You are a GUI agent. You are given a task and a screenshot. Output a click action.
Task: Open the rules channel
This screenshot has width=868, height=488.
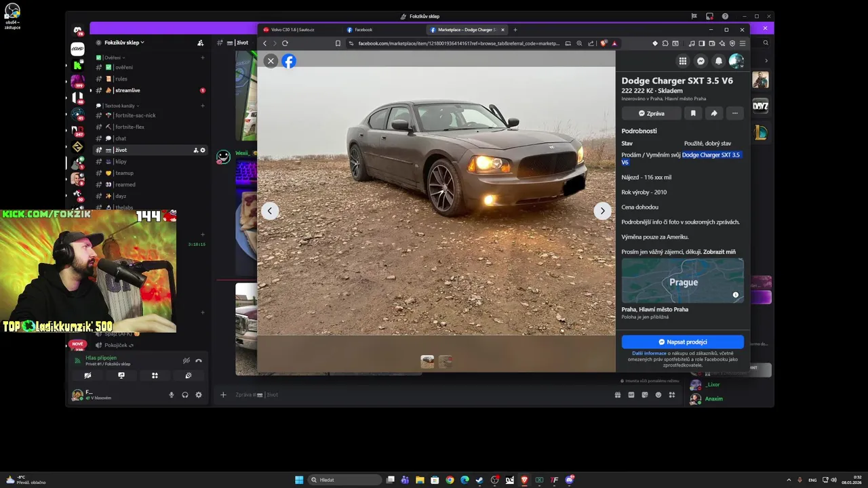point(150,79)
